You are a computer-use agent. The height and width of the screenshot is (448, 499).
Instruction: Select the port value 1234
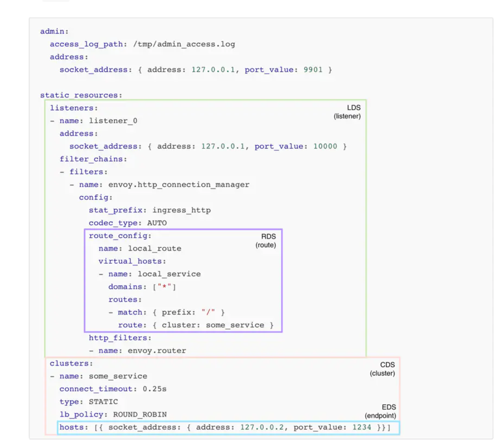[x=361, y=427]
